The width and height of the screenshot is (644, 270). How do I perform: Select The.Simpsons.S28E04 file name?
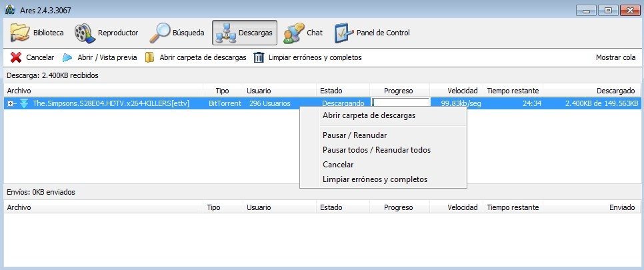111,103
